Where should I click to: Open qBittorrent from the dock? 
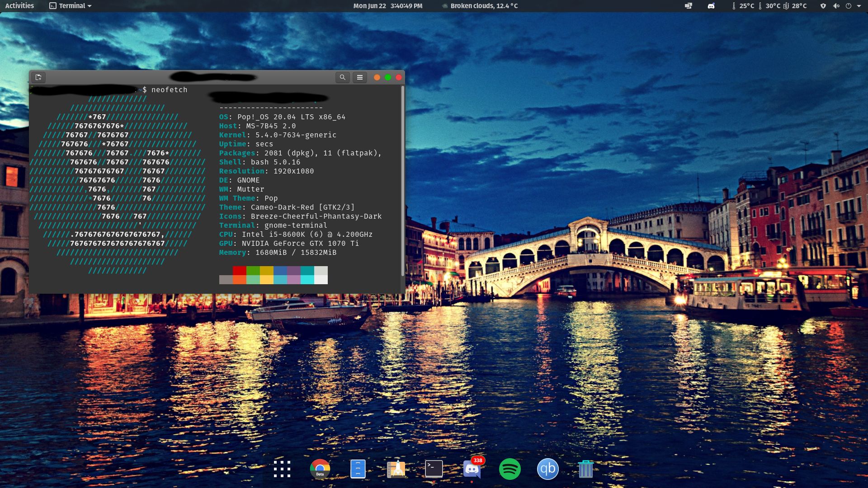547,469
